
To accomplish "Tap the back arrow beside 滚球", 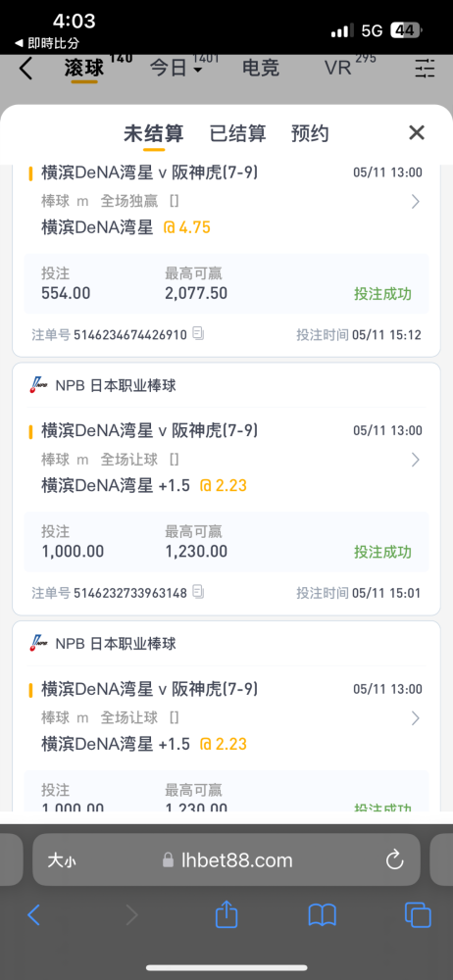I will click(x=25, y=69).
